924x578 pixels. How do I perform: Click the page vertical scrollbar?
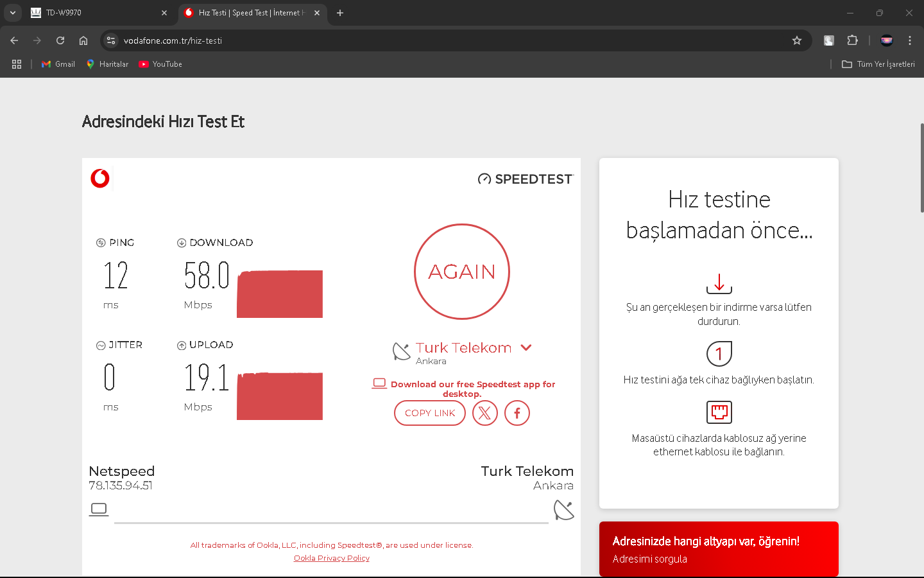[x=922, y=168]
